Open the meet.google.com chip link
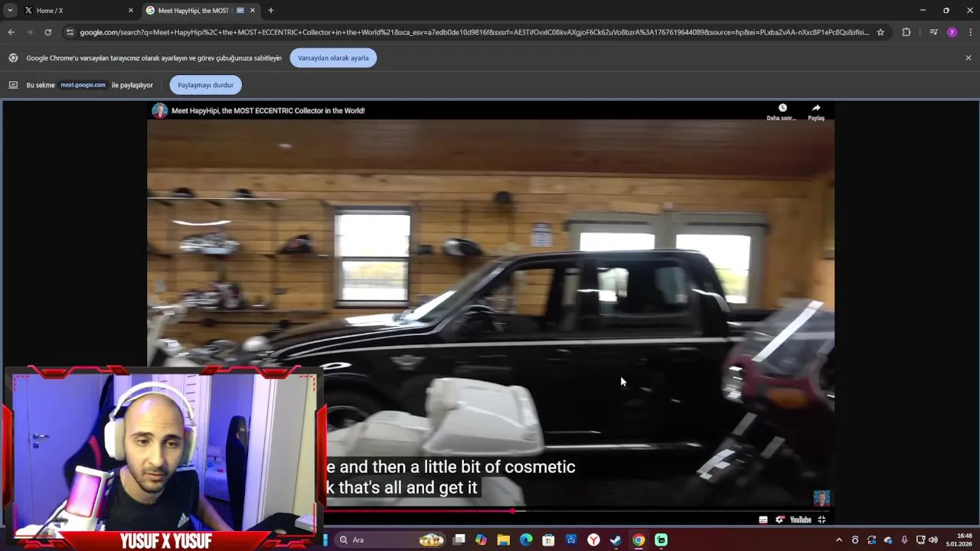 click(x=83, y=85)
